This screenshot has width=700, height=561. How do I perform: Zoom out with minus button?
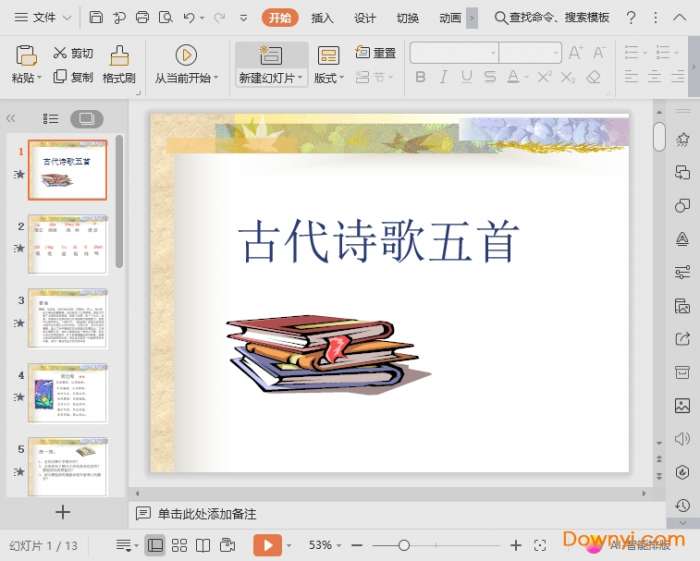(x=357, y=545)
